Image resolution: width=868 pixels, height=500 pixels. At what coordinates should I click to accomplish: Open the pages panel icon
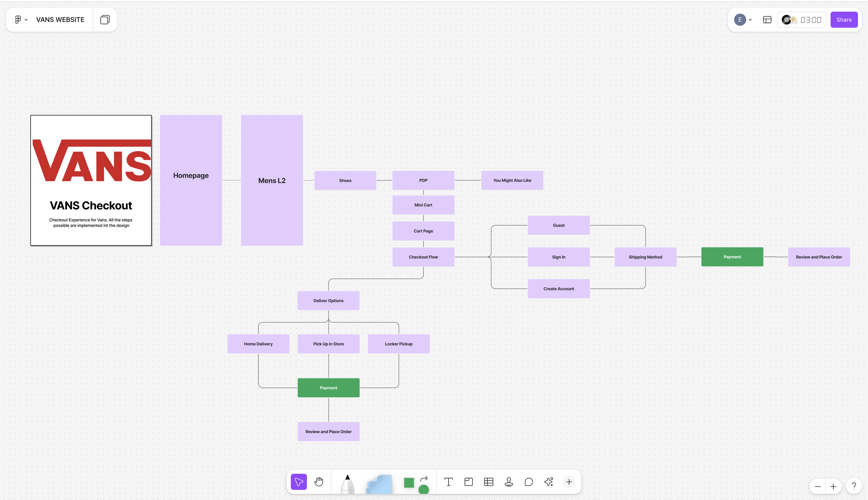click(105, 20)
